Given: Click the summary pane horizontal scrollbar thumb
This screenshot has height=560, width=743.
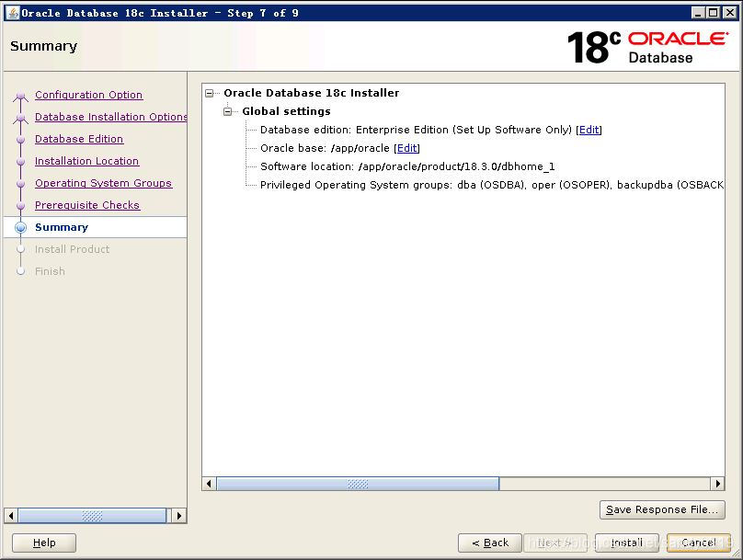Looking at the screenshot, I should (358, 484).
